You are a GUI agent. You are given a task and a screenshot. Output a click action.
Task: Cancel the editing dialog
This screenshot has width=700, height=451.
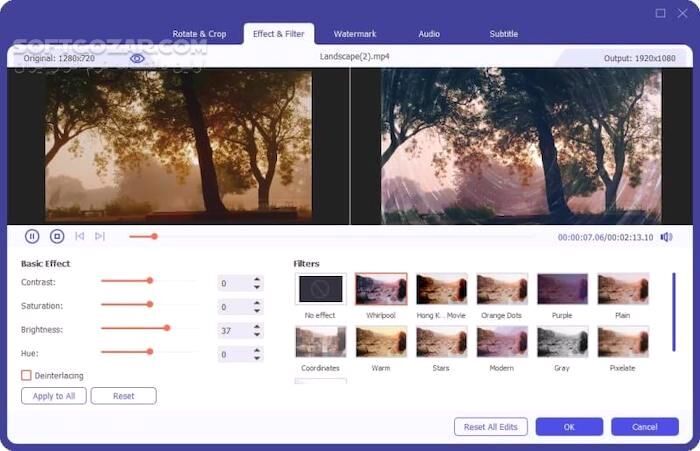tap(645, 427)
